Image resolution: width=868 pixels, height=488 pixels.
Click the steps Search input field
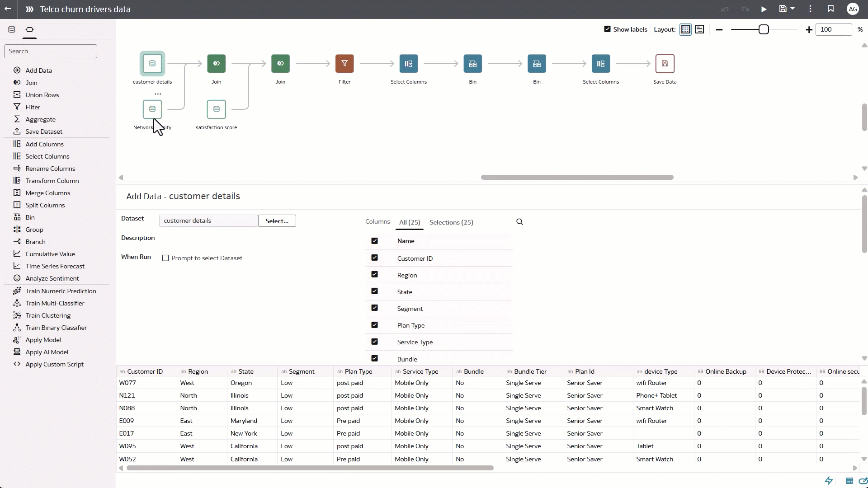[x=51, y=51]
